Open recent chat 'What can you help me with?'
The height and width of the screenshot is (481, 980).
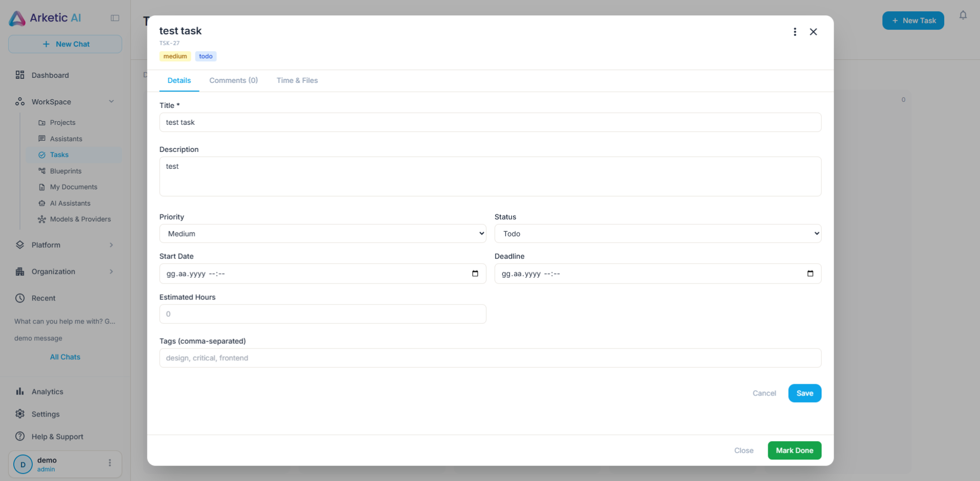click(65, 321)
